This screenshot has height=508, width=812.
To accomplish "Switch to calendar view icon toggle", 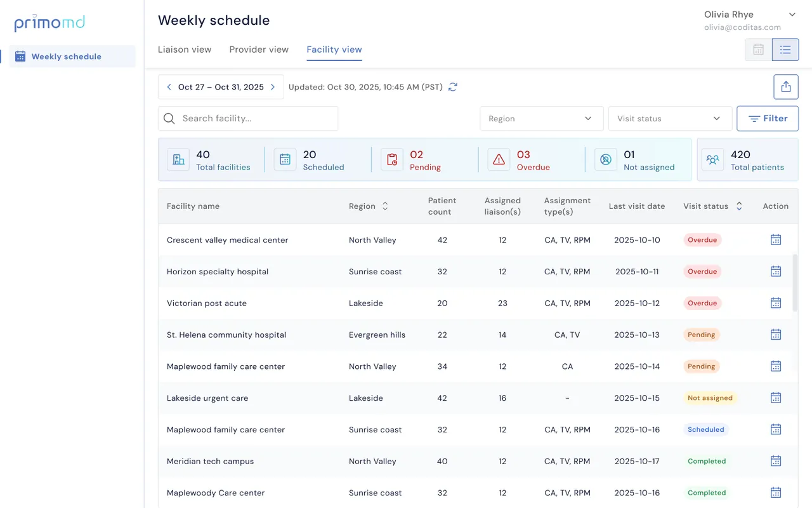I will 758,50.
